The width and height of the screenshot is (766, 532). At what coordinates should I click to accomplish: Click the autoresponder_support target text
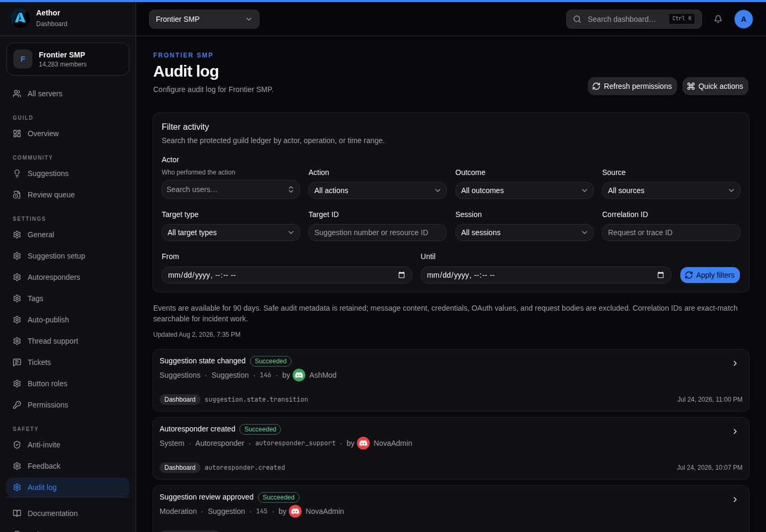coord(295,443)
